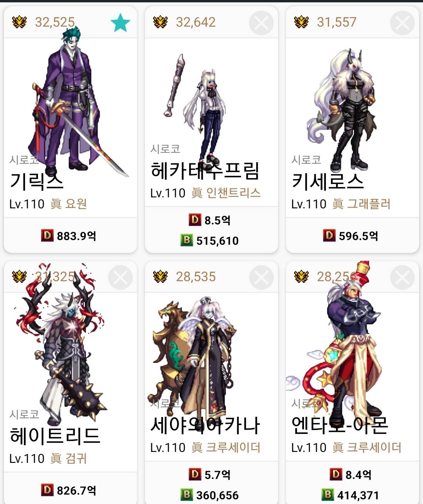Image resolution: width=423 pixels, height=504 pixels.
Task: Dismiss the 세야의아카나 card using X
Action: pos(261,277)
